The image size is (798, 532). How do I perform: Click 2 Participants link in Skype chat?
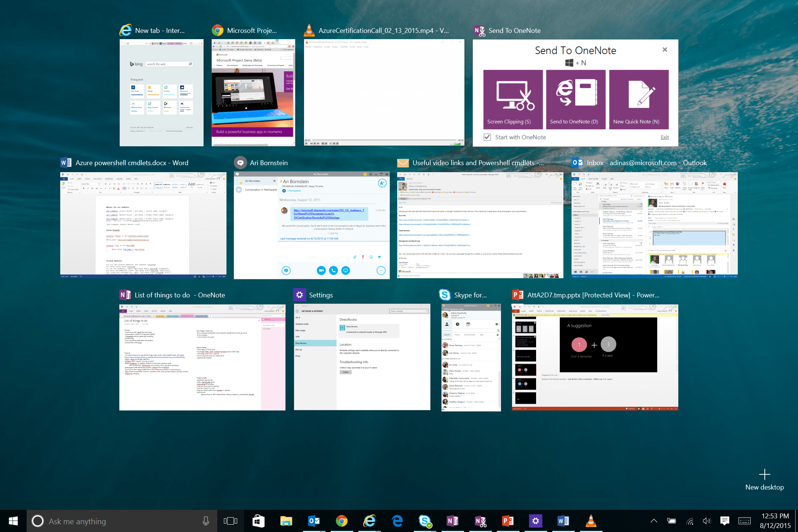point(294,191)
